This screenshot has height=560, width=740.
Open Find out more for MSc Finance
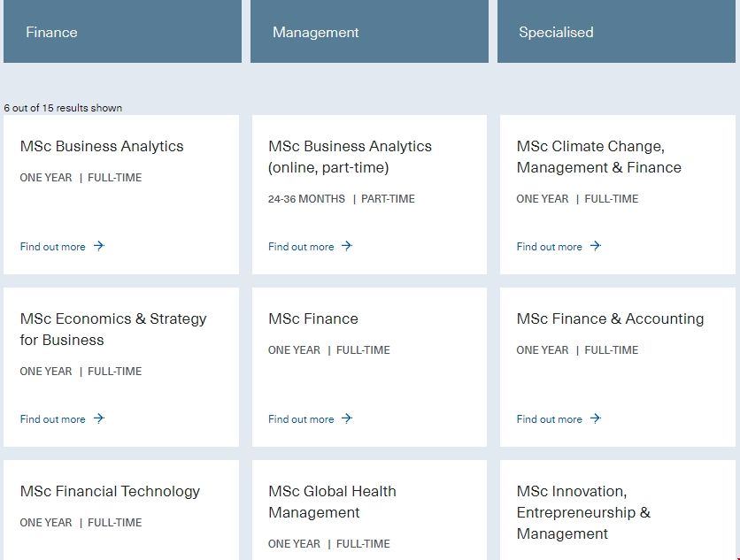pos(301,419)
